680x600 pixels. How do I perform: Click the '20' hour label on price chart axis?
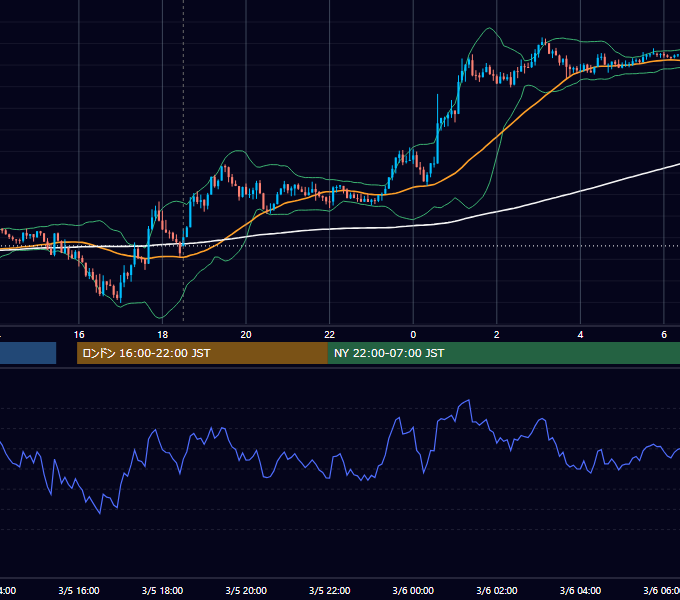(246, 335)
